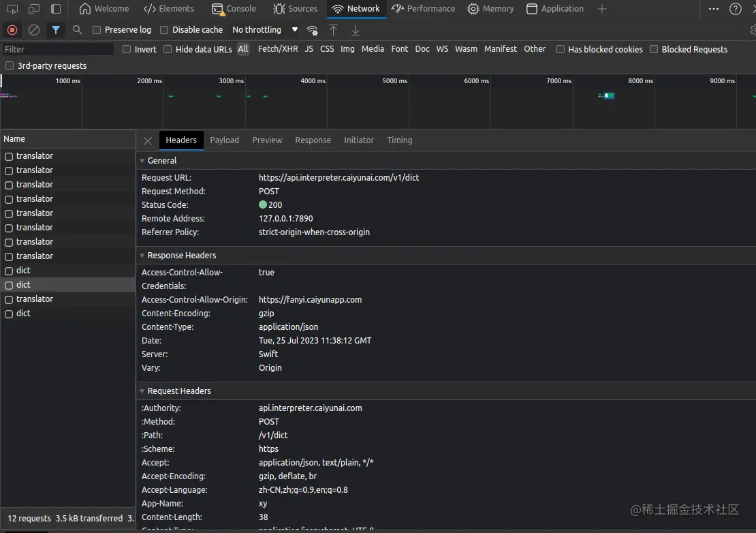Filter requests by Fetch/XHR

point(278,48)
